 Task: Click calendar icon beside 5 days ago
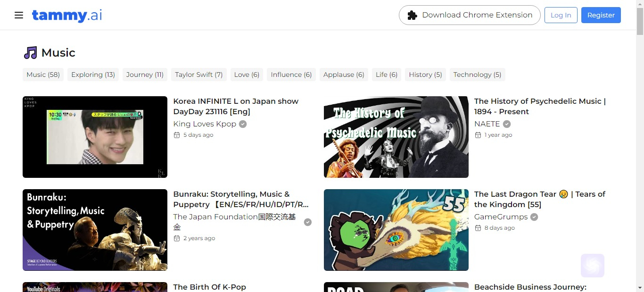177,135
